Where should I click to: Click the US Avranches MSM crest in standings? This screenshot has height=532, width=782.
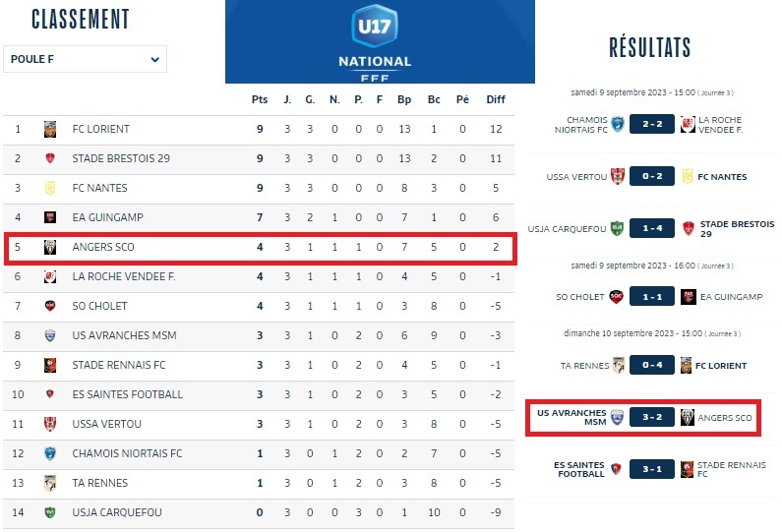point(50,335)
